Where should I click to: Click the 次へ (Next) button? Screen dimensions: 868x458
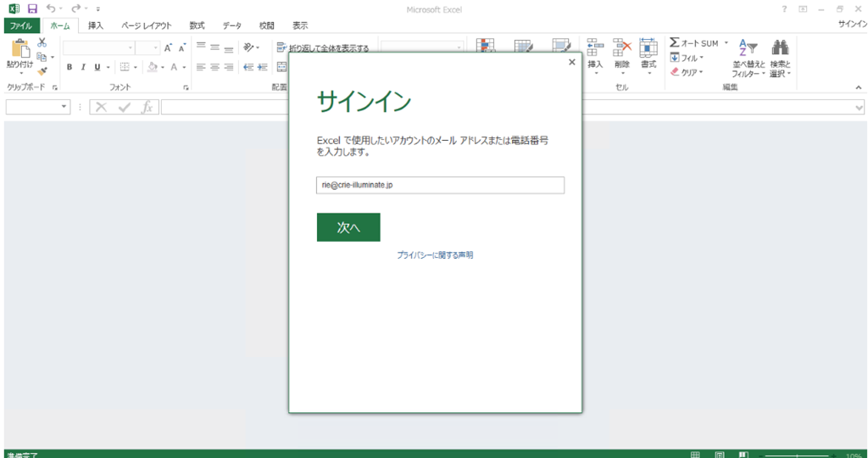[x=348, y=227]
